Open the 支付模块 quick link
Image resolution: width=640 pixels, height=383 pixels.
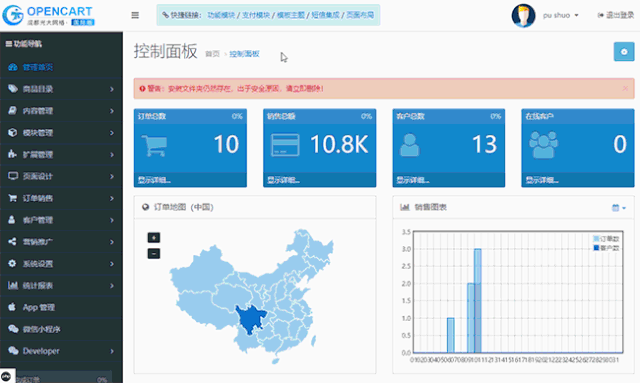coord(256,15)
